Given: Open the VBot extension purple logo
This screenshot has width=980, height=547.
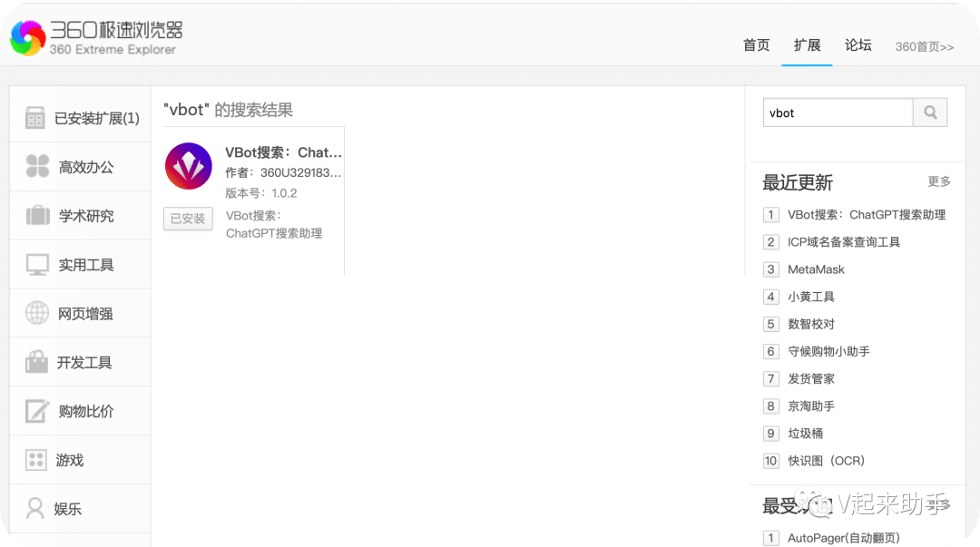Looking at the screenshot, I should [189, 166].
